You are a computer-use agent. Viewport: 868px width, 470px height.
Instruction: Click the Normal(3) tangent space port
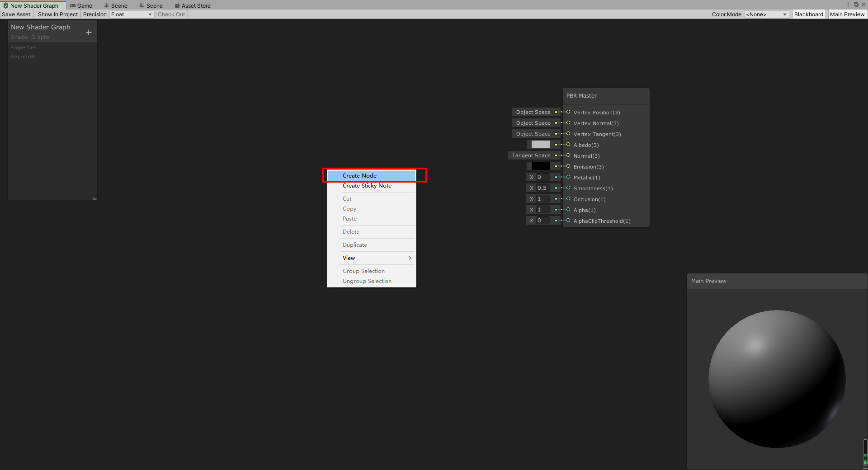click(568, 155)
